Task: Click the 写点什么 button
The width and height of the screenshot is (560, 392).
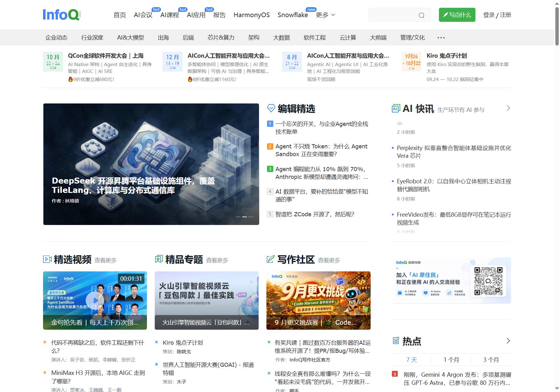Action: point(457,15)
